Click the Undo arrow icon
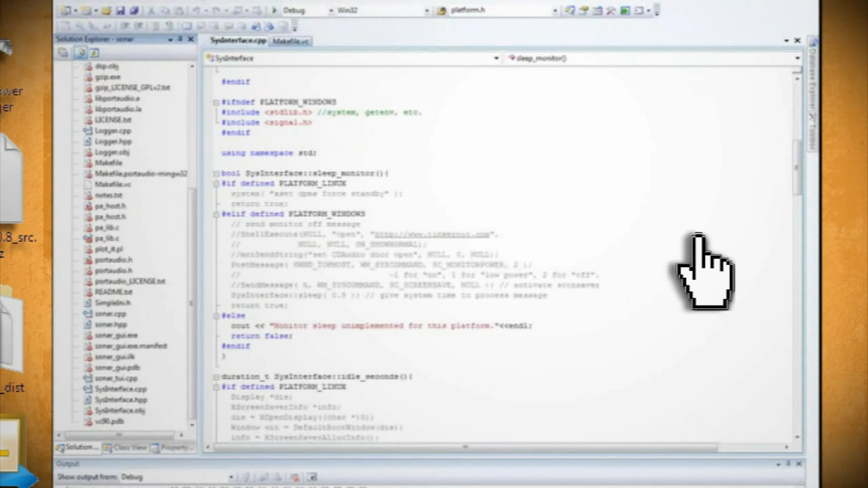This screenshot has height=488, width=868. pos(197,10)
